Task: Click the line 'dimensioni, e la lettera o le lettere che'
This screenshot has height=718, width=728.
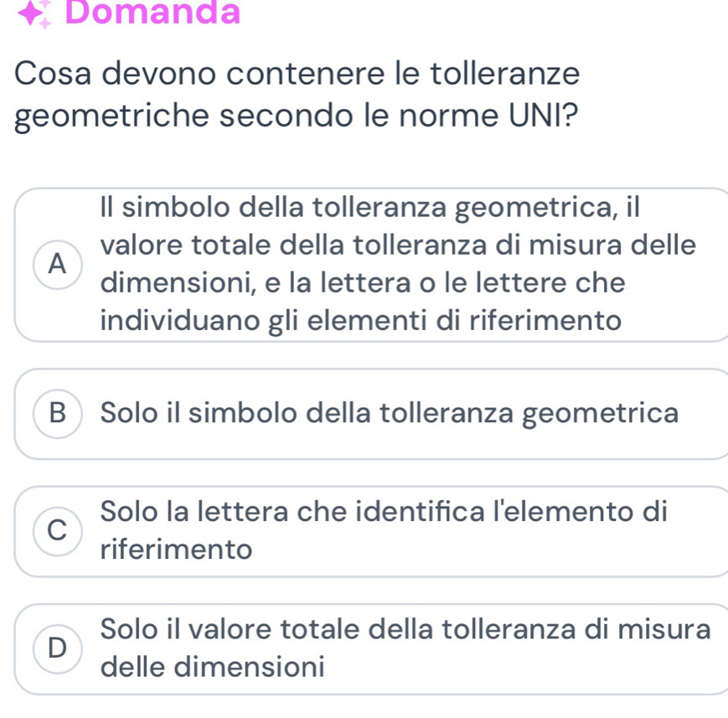Action: pyautogui.click(x=362, y=283)
